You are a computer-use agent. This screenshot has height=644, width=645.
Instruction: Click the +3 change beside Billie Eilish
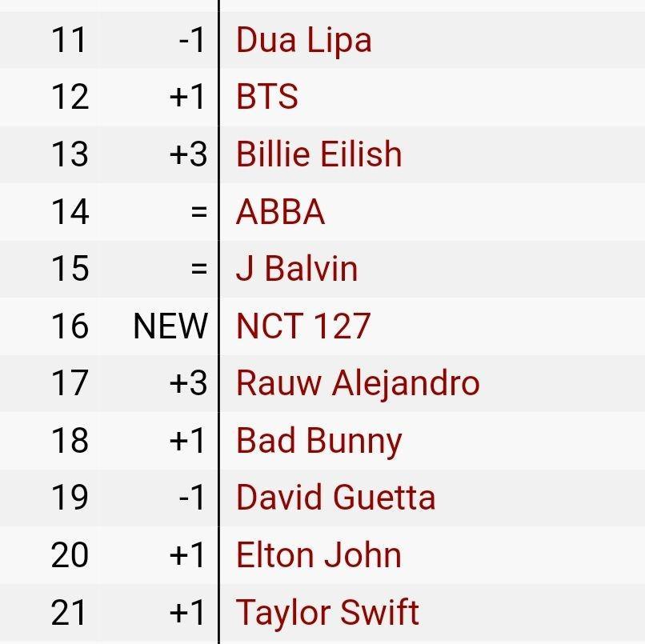click(188, 154)
